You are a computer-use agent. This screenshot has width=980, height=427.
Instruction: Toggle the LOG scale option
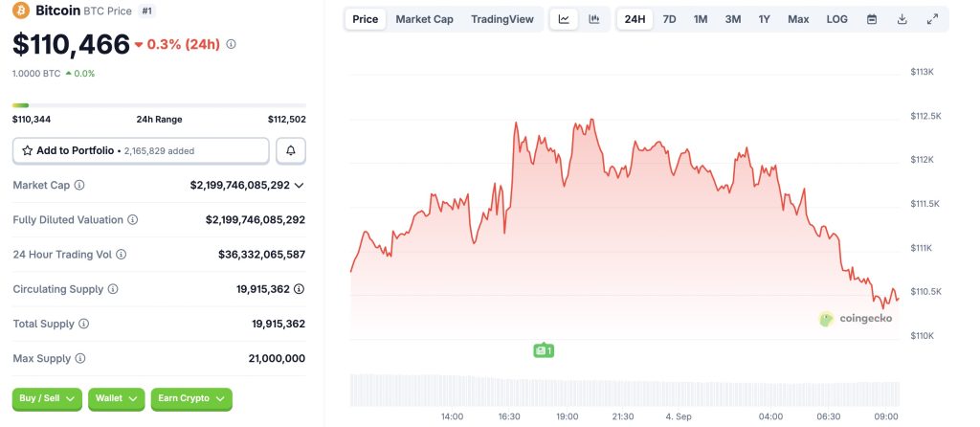click(836, 19)
